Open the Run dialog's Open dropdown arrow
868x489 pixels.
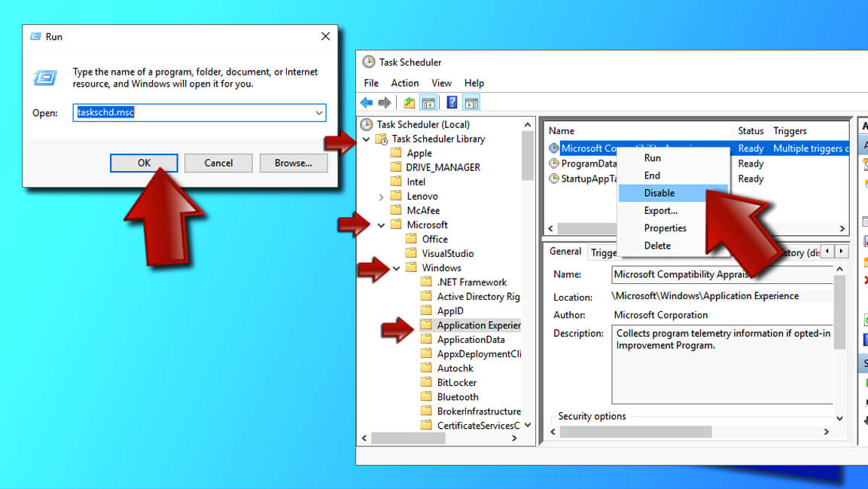[319, 113]
